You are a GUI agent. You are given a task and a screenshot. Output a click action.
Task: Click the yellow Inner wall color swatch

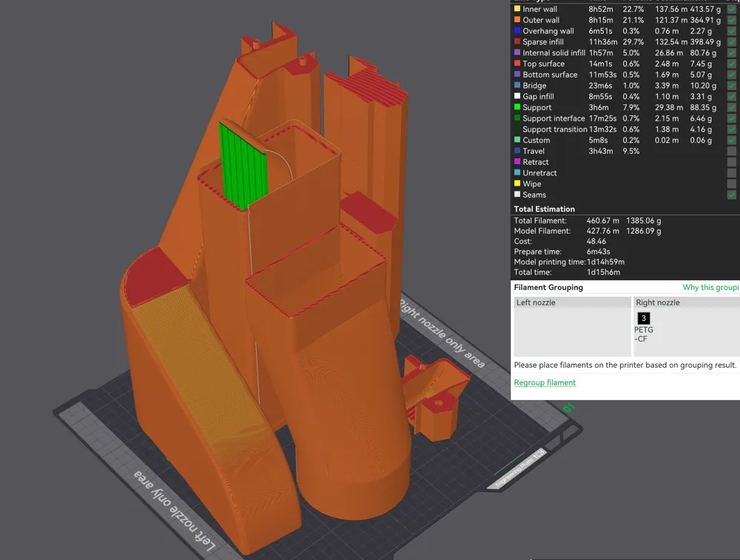(517, 8)
